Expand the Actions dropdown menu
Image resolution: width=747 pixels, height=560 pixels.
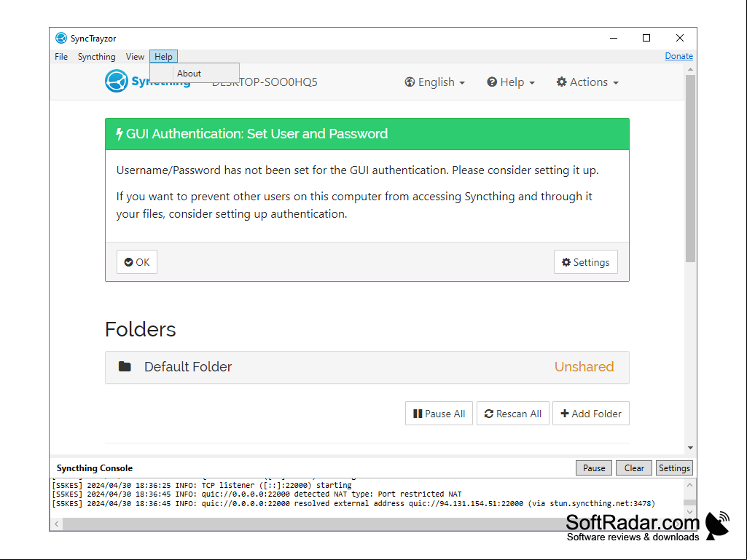point(587,82)
